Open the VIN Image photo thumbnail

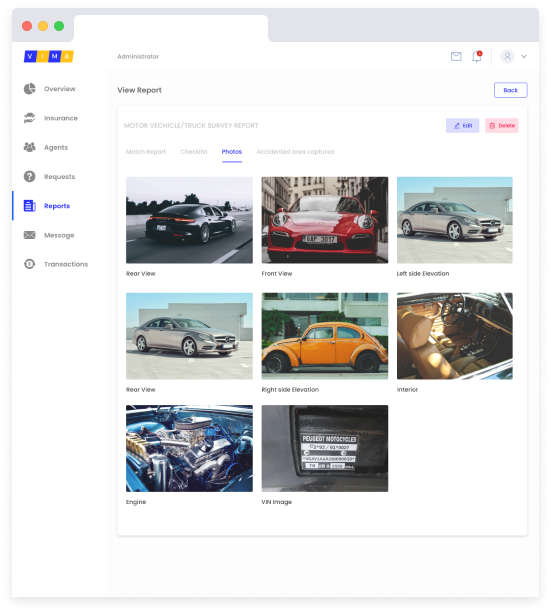(325, 448)
